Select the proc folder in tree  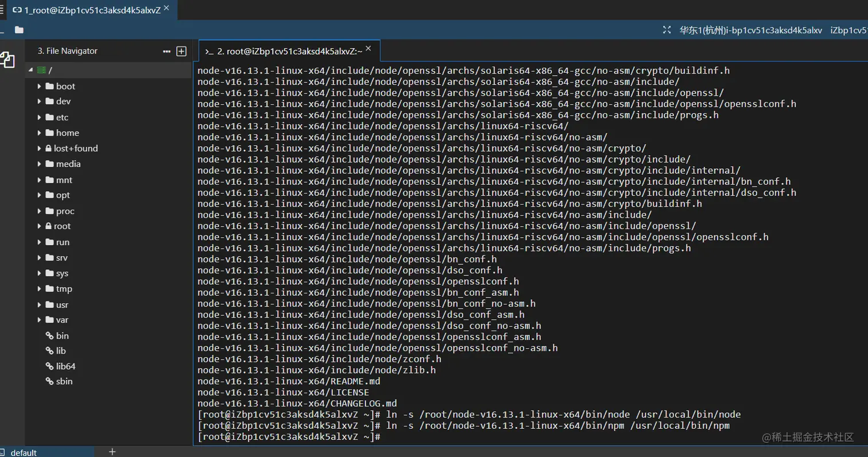point(65,211)
